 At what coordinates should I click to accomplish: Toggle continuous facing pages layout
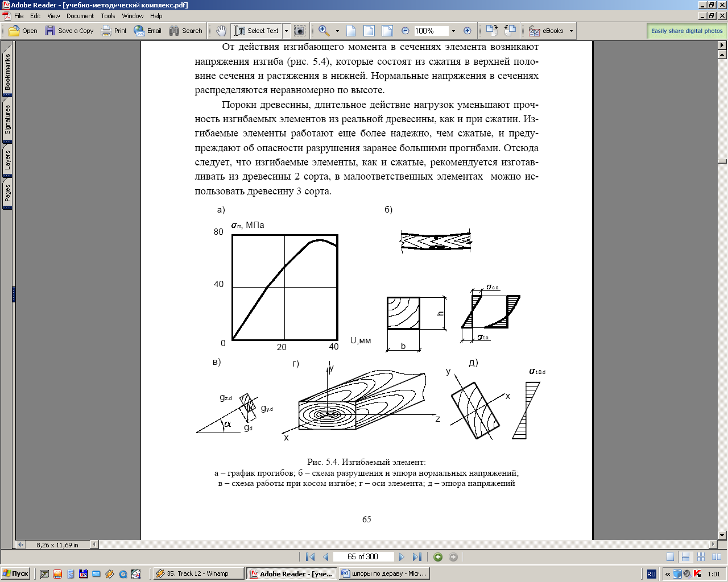click(701, 557)
